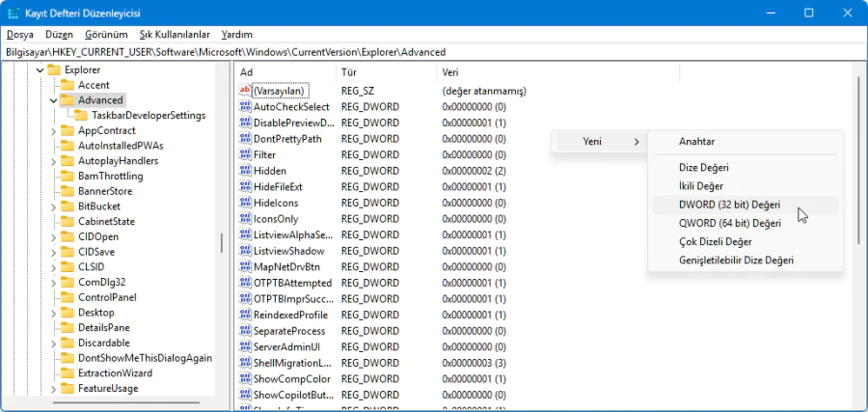Click the DWORD icon beside Hidden value

pos(245,171)
